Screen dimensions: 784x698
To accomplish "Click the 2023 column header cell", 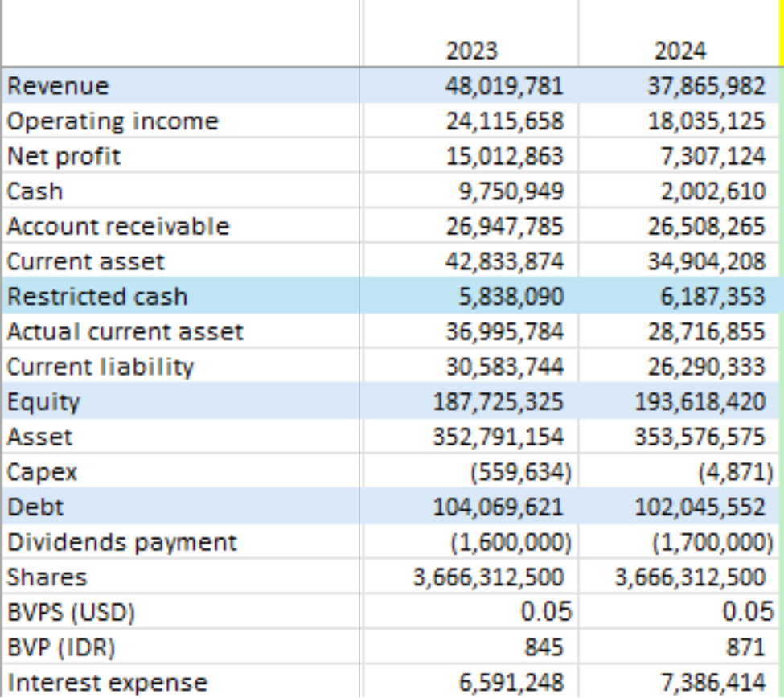I will tap(470, 51).
